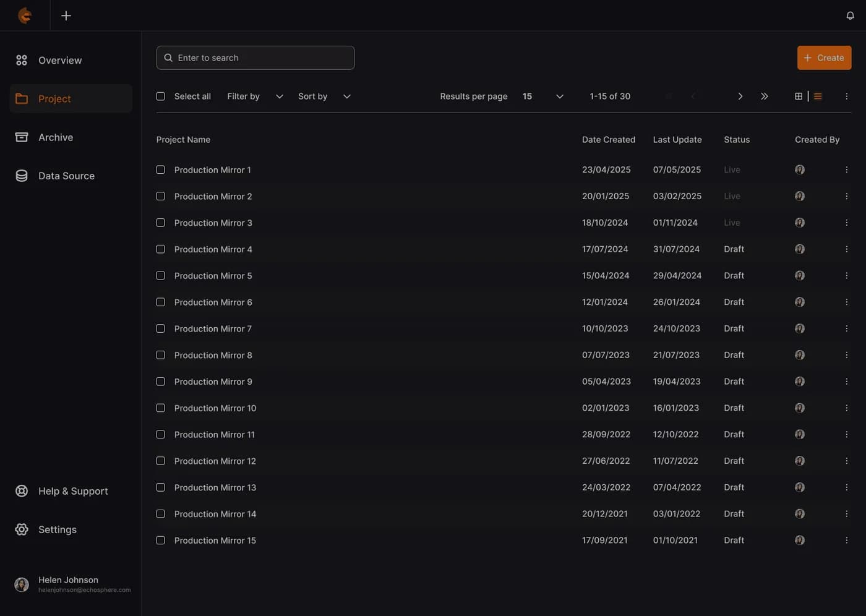Open Archive in sidebar
This screenshot has width=866, height=616.
tap(71, 137)
